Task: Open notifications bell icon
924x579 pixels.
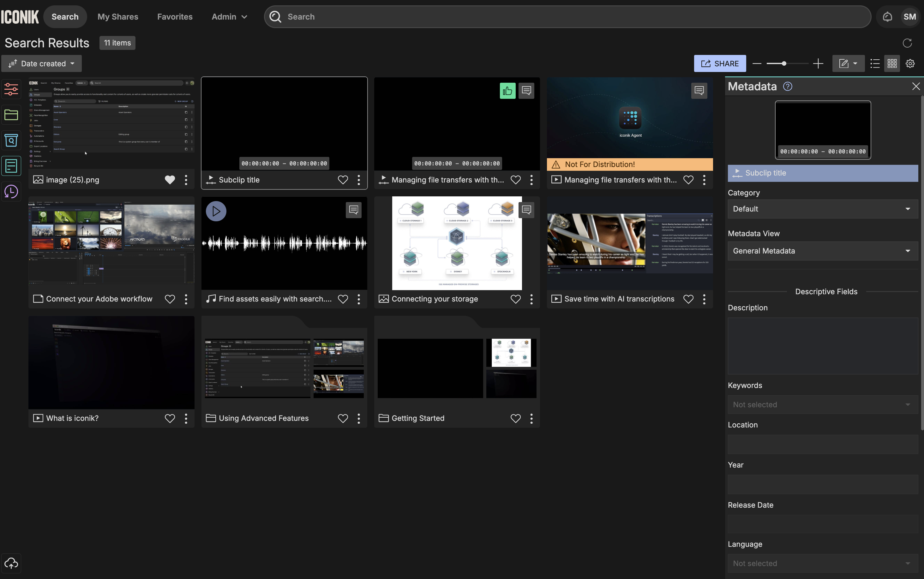Action: [x=887, y=17]
